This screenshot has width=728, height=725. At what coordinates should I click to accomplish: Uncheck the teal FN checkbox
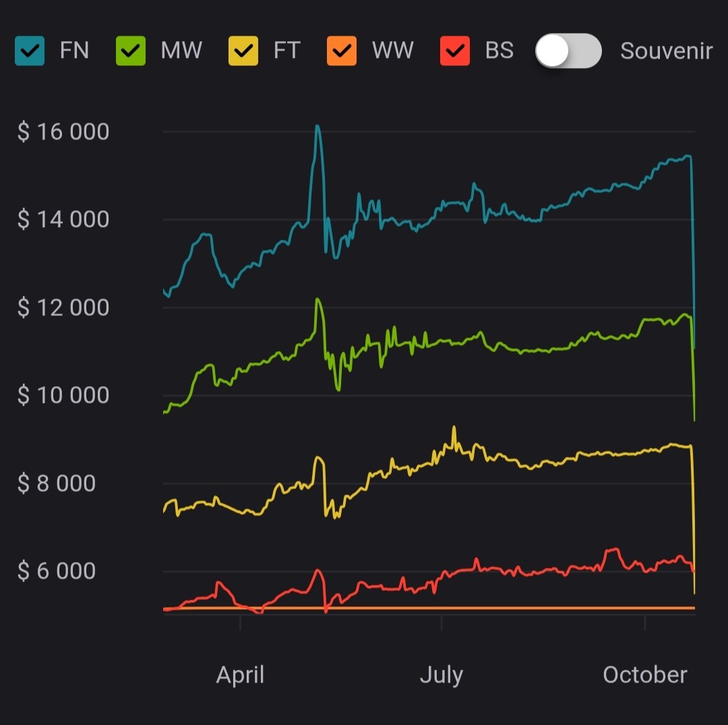tap(30, 51)
